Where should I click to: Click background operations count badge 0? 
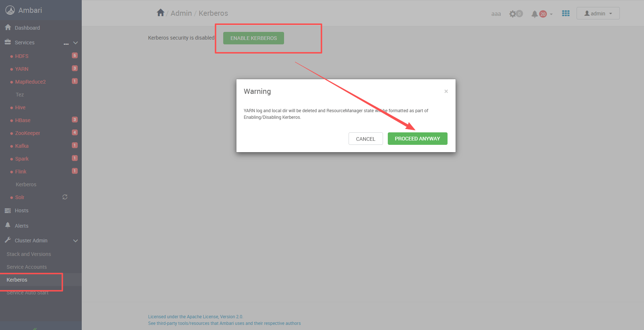[519, 14]
